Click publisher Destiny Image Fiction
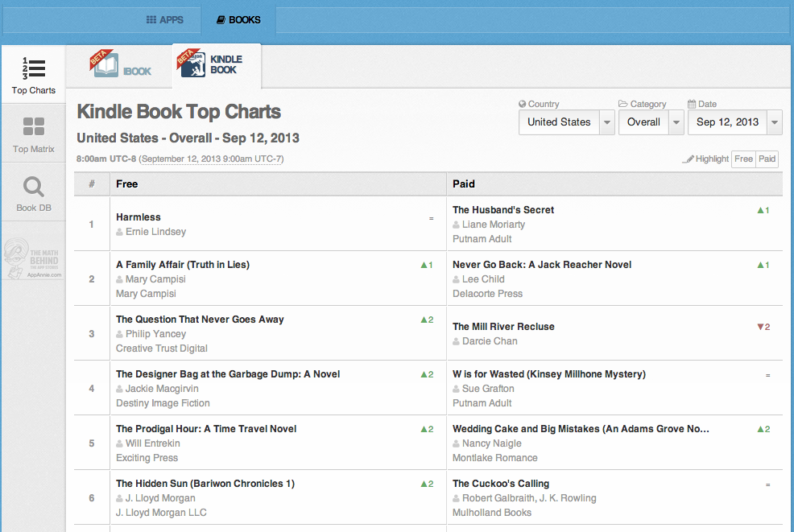Viewport: 794px width, 532px height. tap(163, 403)
